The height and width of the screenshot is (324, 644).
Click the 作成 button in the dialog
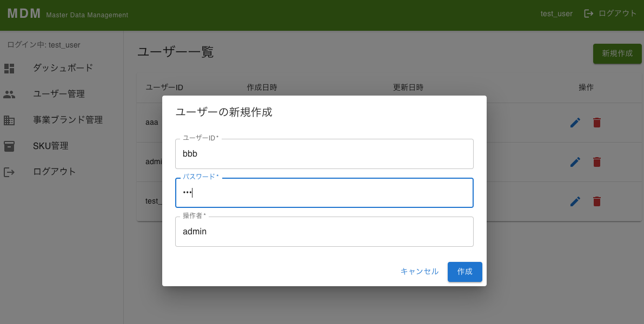tap(465, 272)
